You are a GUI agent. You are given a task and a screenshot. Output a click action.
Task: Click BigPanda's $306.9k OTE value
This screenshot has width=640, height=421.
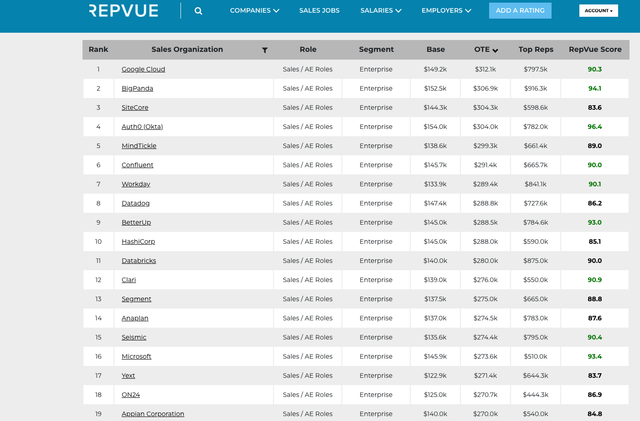click(x=485, y=89)
